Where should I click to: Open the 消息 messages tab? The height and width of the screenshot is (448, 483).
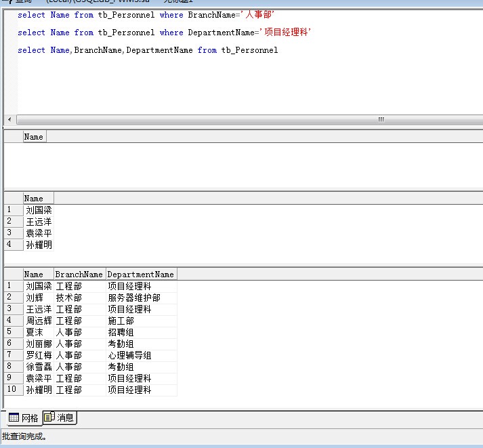tap(60, 418)
